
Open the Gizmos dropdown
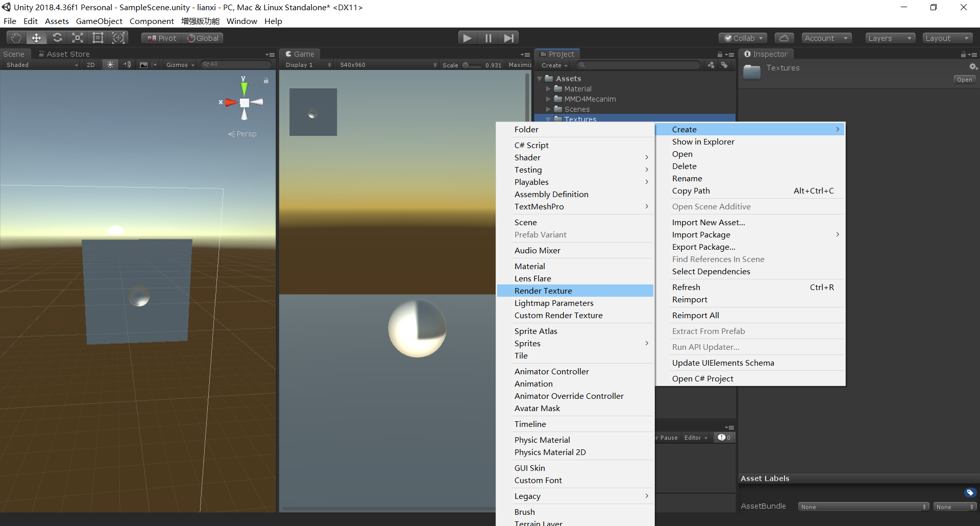(x=179, y=64)
